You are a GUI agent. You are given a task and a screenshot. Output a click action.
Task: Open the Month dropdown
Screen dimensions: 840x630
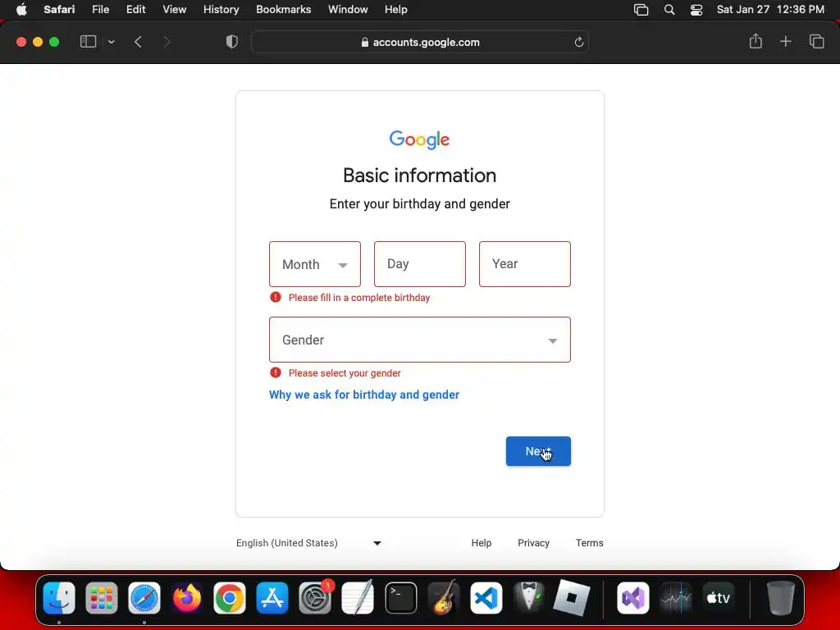(314, 264)
